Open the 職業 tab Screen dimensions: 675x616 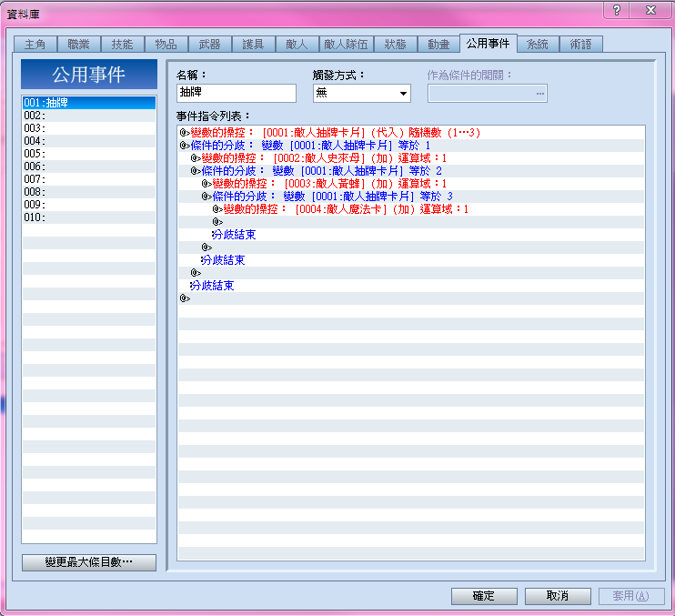79,44
